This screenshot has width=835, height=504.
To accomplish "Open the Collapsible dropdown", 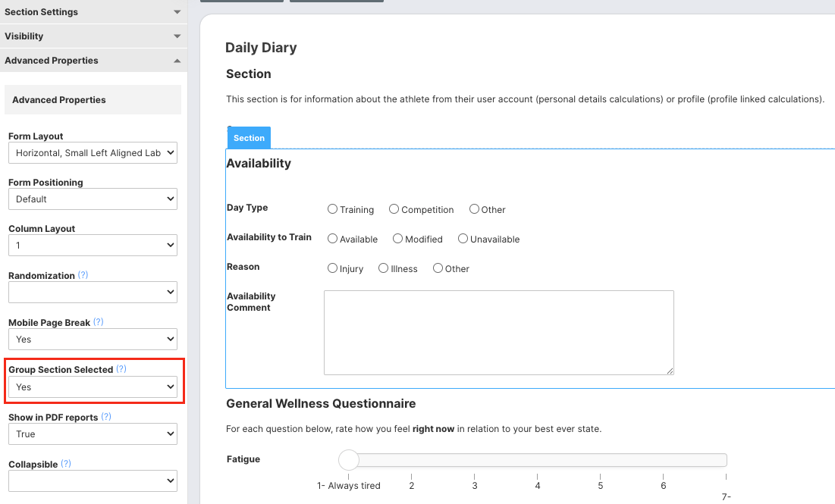I will tap(93, 481).
